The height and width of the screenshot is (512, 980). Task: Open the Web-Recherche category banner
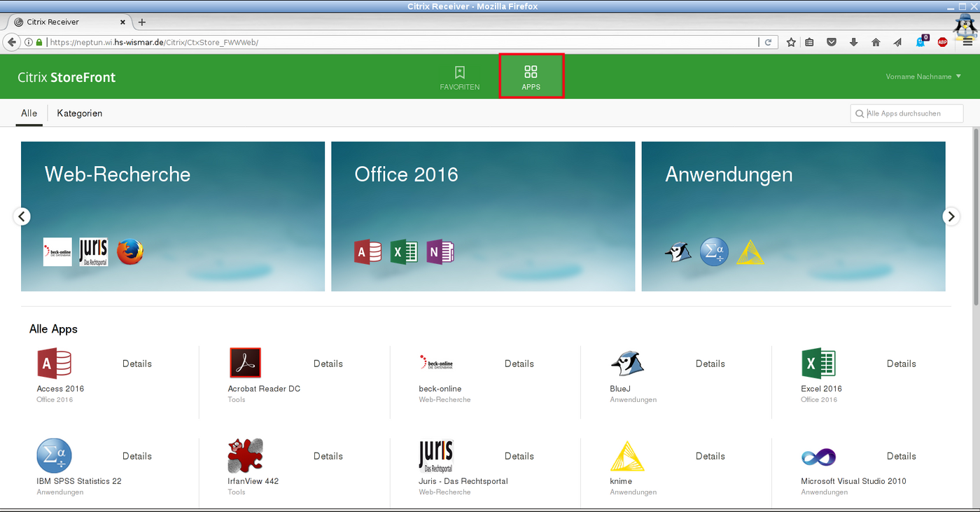click(173, 216)
